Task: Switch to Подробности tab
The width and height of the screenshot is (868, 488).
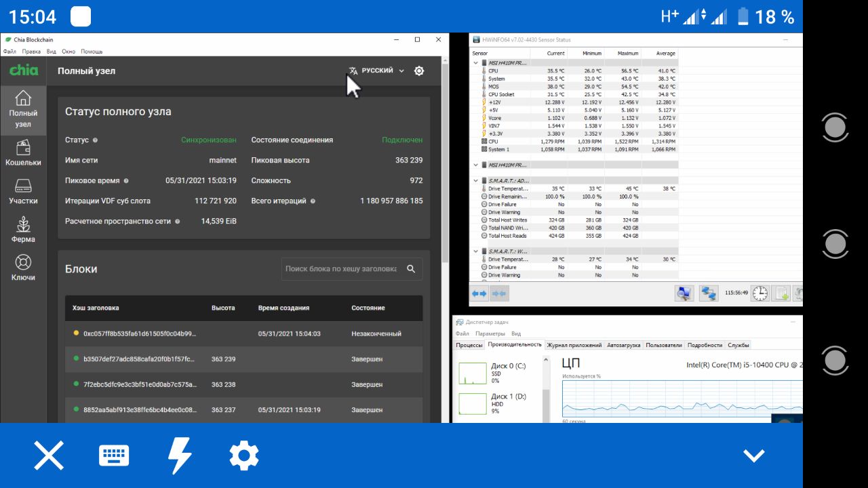Action: [705, 345]
